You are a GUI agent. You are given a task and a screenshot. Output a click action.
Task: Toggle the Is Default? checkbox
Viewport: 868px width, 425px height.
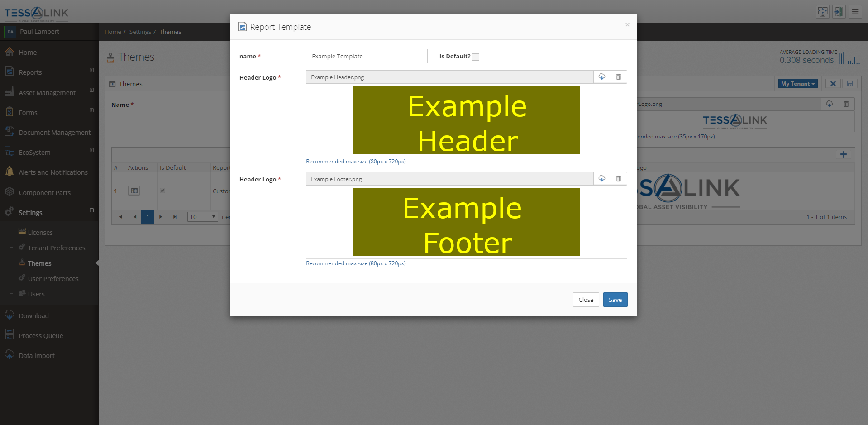click(476, 57)
